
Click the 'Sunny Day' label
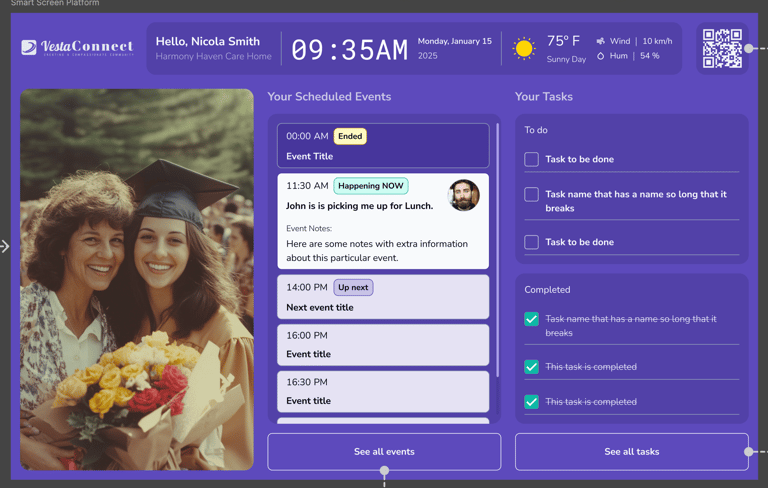(x=566, y=59)
